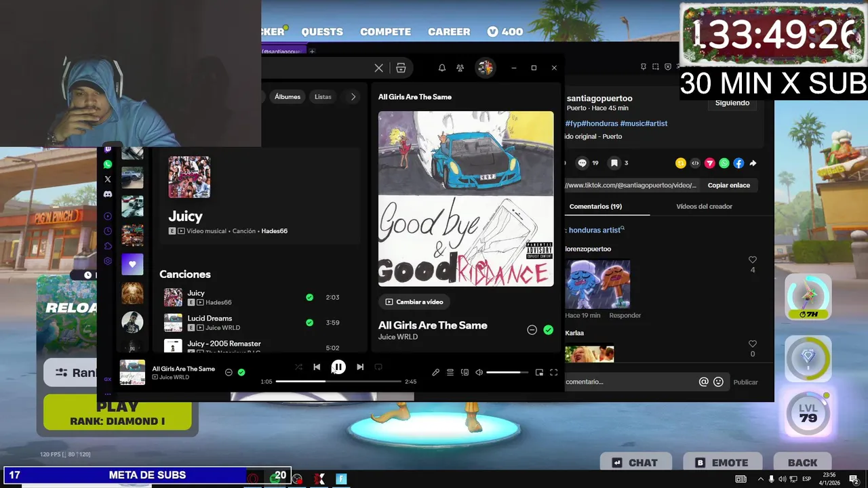Click TikTok repost yellow icon
Image resolution: width=868 pixels, height=488 pixels.
(681, 163)
